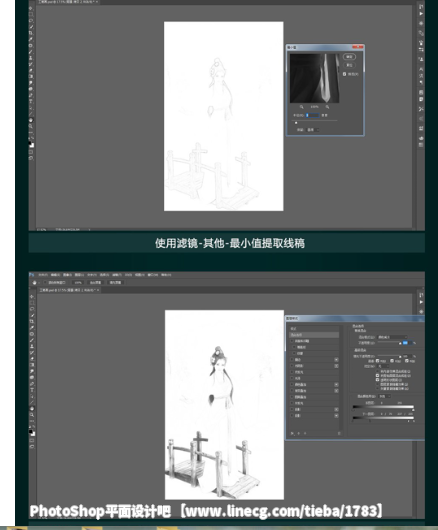This screenshot has height=530, width=438.
Task: Zoom in preview in Minimum filter dialog
Action: point(327,107)
